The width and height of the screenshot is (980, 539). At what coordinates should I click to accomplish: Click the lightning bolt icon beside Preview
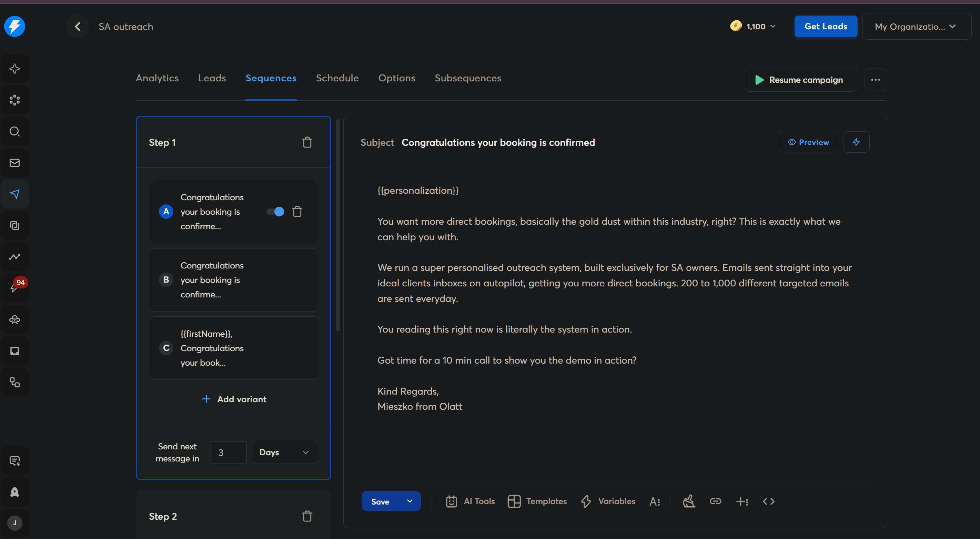point(856,142)
